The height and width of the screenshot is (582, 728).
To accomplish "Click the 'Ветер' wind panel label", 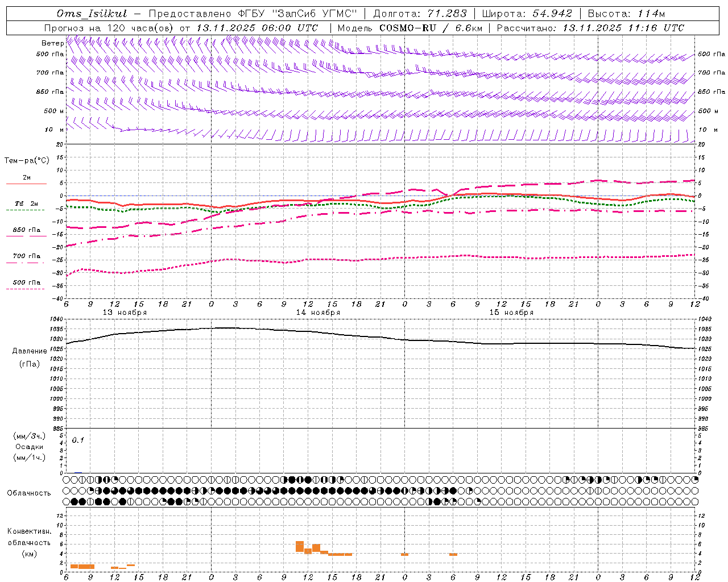I will click(52, 43).
